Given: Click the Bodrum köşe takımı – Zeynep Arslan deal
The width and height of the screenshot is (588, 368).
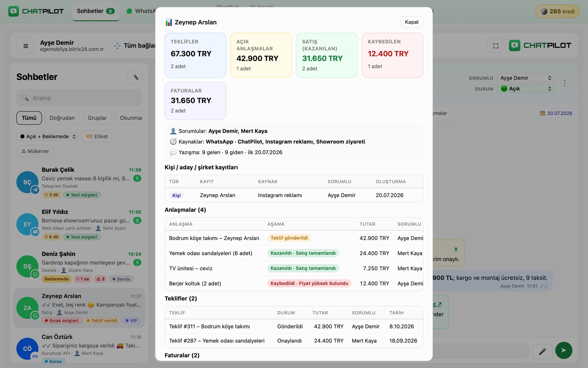Looking at the screenshot, I should [x=214, y=238].
